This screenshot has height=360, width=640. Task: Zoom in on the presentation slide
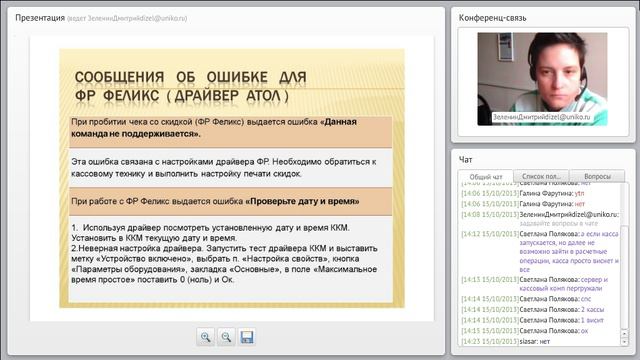tap(205, 337)
